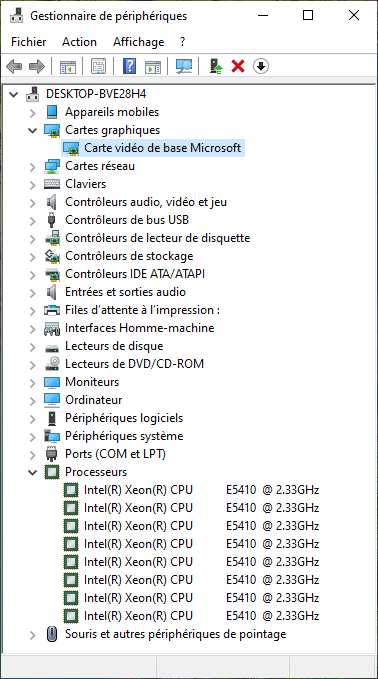
Task: Click the Forward arrow toolbar icon
Action: [37, 66]
